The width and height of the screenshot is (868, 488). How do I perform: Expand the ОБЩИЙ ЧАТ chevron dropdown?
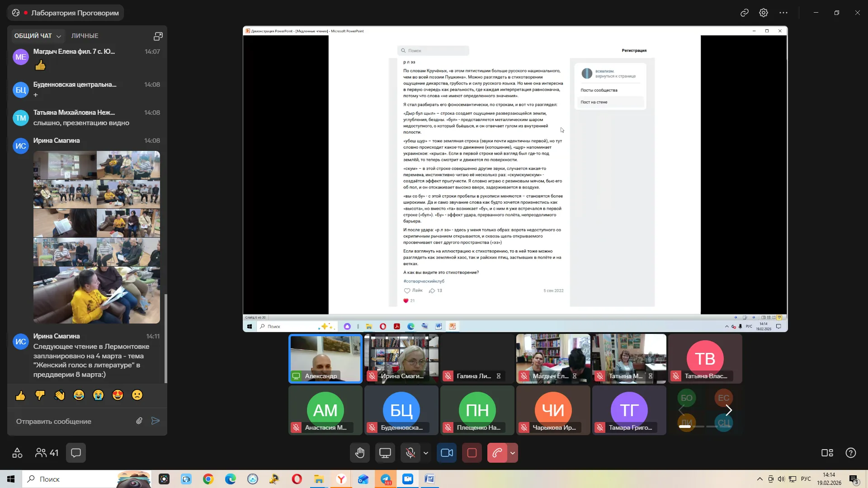click(59, 36)
